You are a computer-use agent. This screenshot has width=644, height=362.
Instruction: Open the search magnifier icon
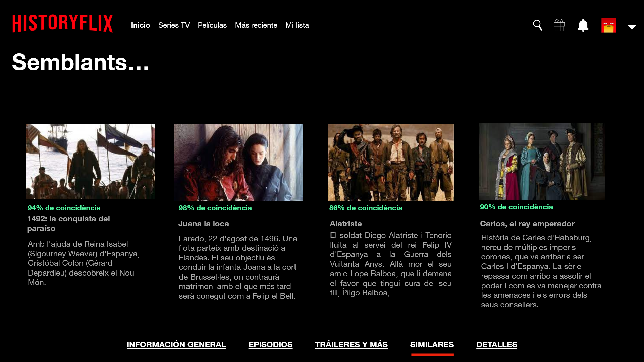538,25
